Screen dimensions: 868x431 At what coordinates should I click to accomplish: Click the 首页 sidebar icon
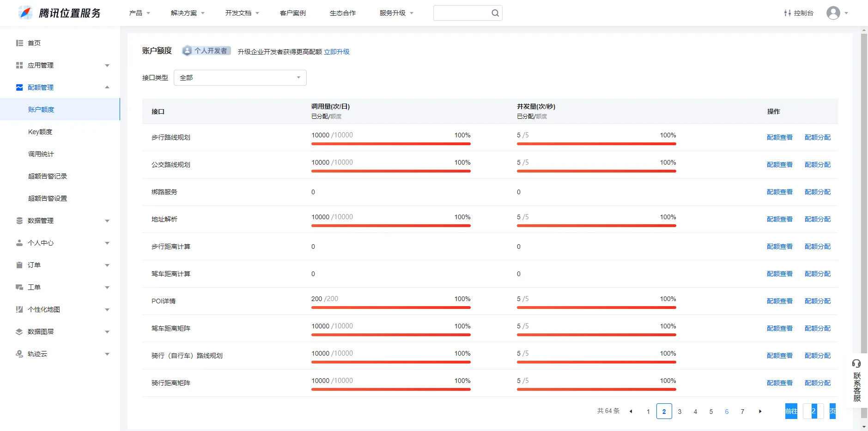[19, 43]
